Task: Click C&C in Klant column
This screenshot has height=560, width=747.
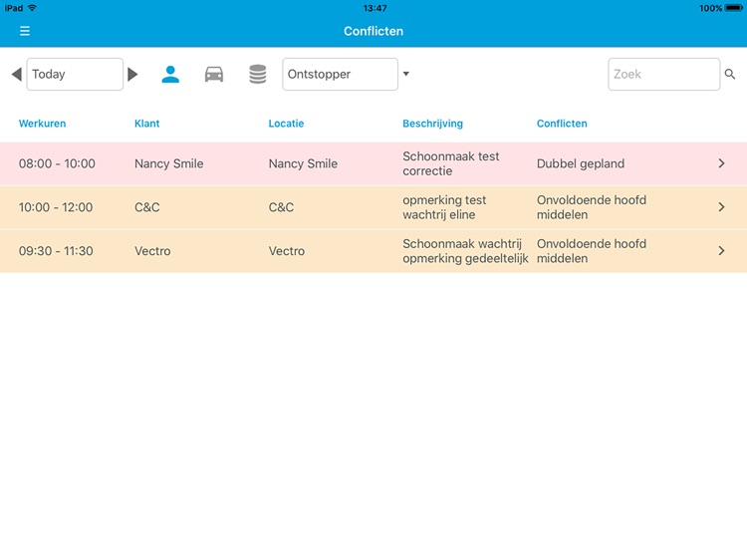Action: point(147,207)
